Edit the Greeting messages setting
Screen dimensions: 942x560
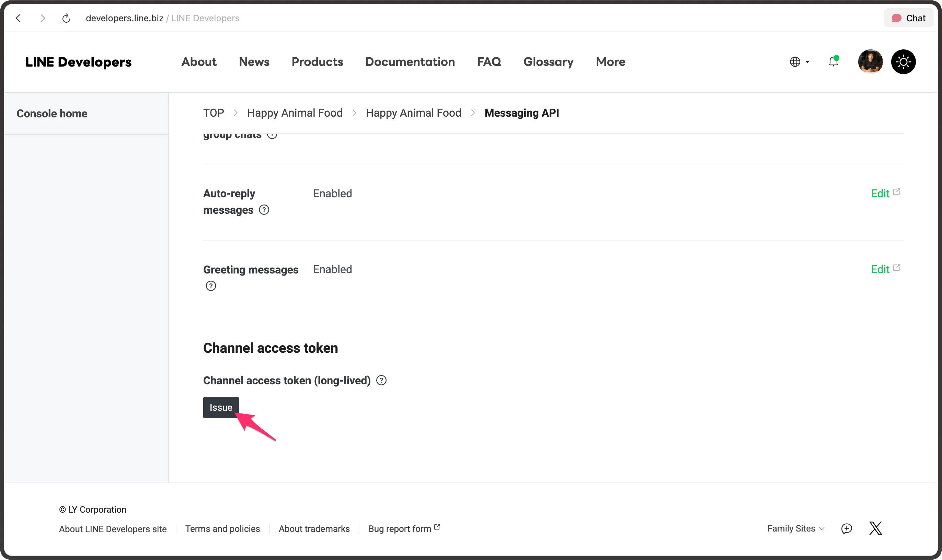point(881,269)
